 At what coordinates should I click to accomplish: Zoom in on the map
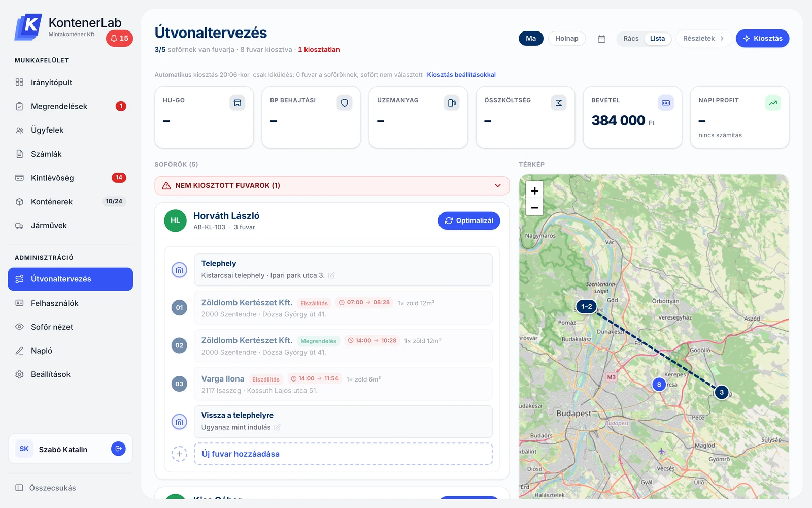pos(534,190)
